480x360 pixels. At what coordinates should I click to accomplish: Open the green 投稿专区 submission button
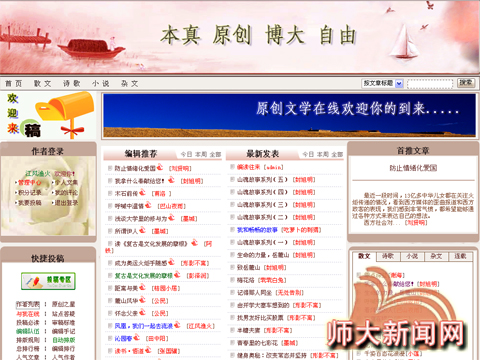coord(48,281)
